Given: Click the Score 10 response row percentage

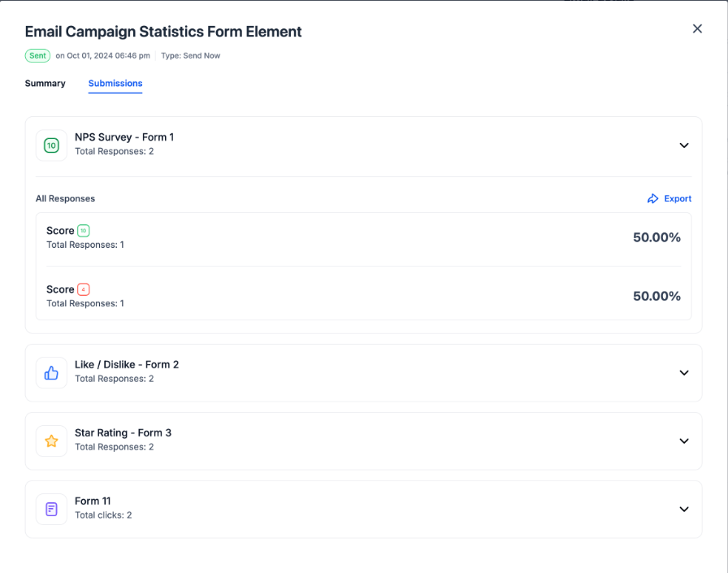Looking at the screenshot, I should [x=656, y=237].
